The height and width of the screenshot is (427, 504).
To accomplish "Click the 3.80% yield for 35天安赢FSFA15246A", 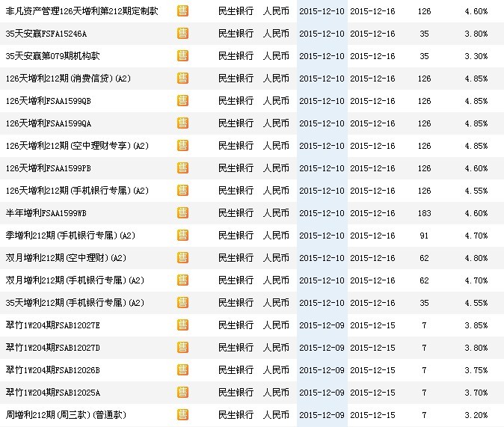I will [x=476, y=34].
